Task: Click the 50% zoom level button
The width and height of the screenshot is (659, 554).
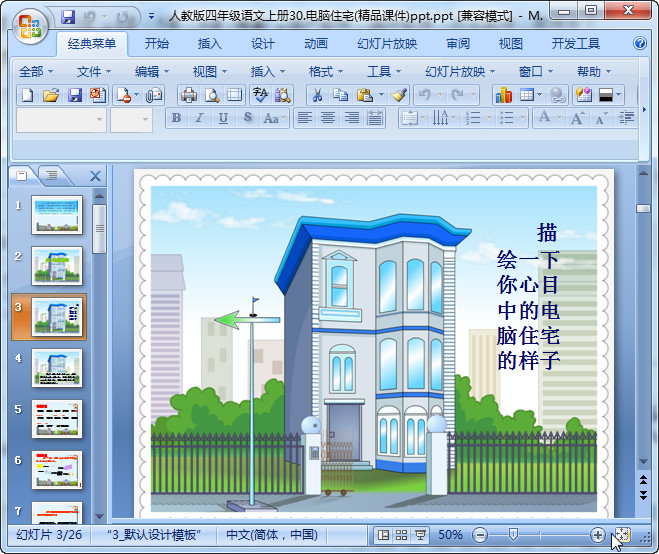Action: [450, 535]
